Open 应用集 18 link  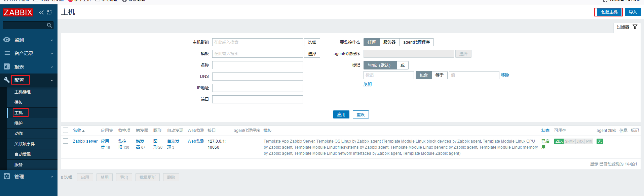[105, 144]
